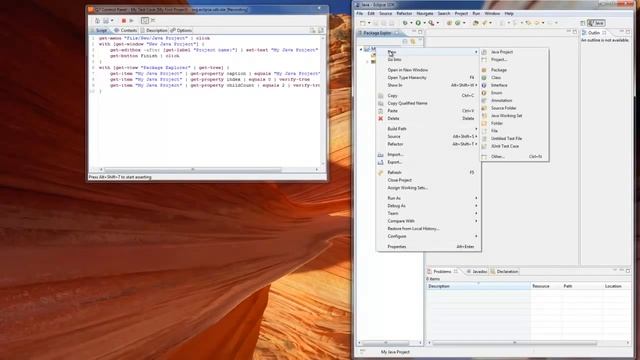Click the Replay arrow icon in Control Panel
Image resolution: width=640 pixels, height=360 pixels.
coord(131,20)
